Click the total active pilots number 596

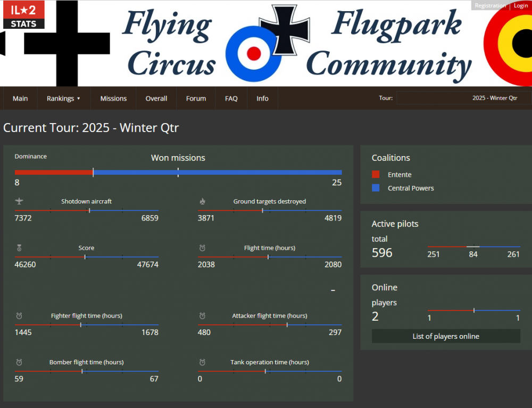pyautogui.click(x=382, y=253)
